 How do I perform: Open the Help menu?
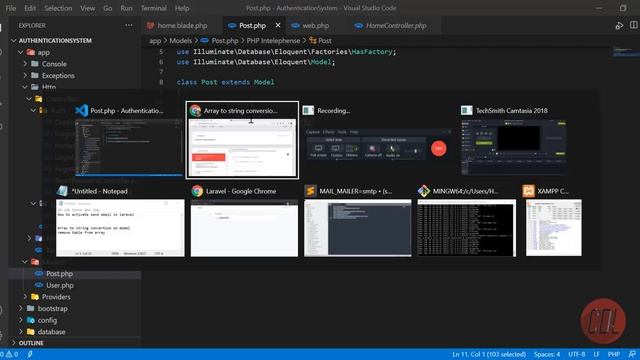coord(182,8)
